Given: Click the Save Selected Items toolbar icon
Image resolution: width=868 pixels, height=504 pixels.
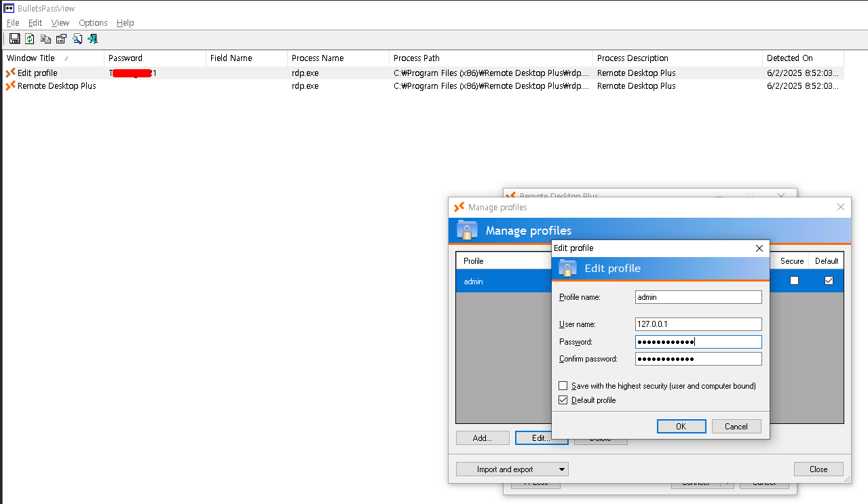Looking at the screenshot, I should pos(14,39).
